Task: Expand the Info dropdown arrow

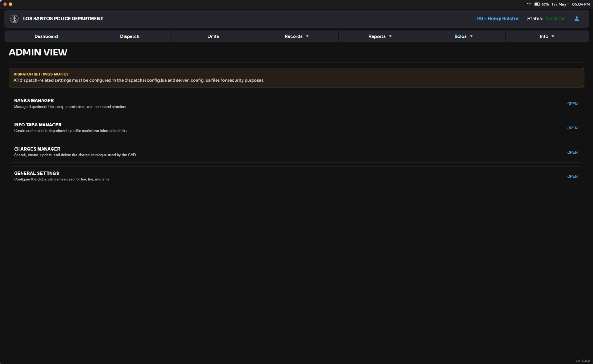Action: tap(553, 36)
